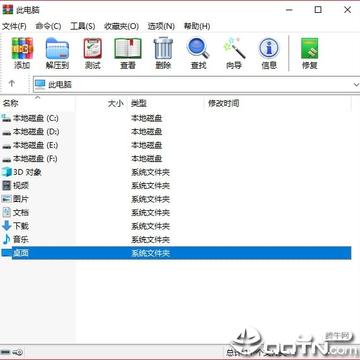Viewport: 360px width, 360px height.
Task: Click the WinRAR title bar app icon
Action: 7,10
